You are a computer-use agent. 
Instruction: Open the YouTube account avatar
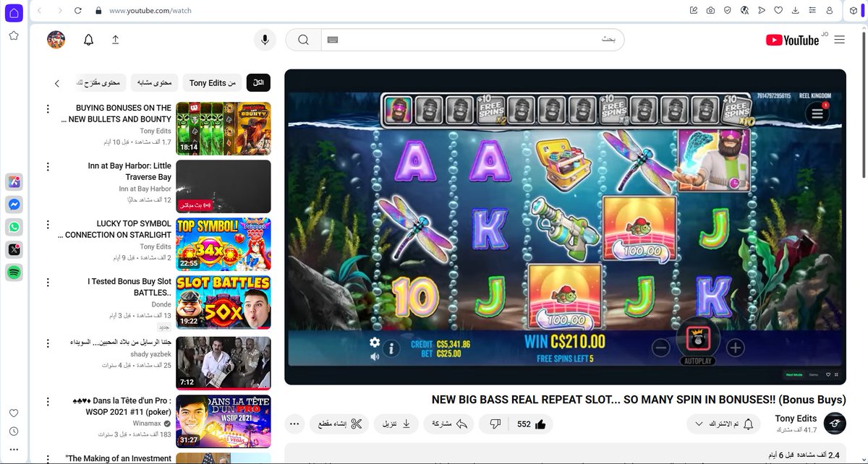pos(56,40)
